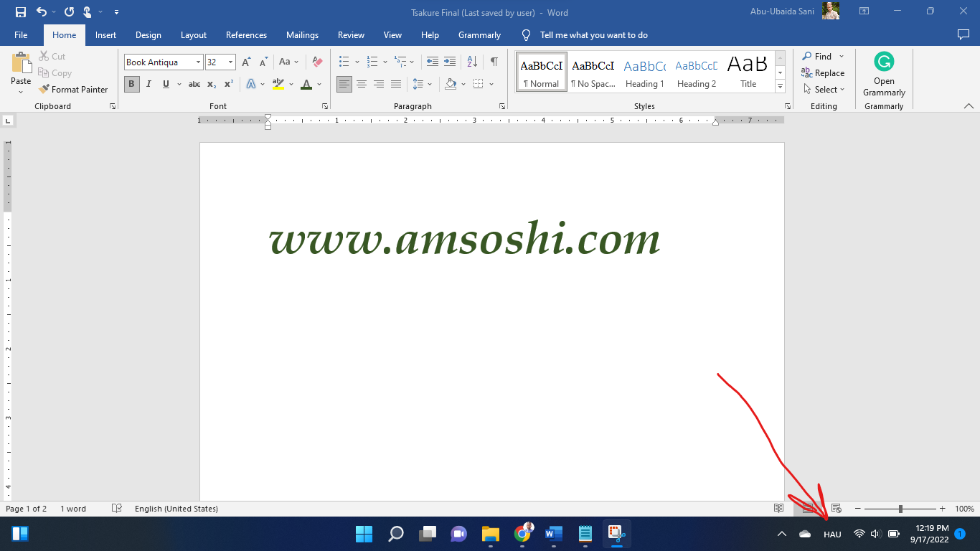The width and height of the screenshot is (980, 551).
Task: Toggle the underline U button
Action: click(166, 84)
